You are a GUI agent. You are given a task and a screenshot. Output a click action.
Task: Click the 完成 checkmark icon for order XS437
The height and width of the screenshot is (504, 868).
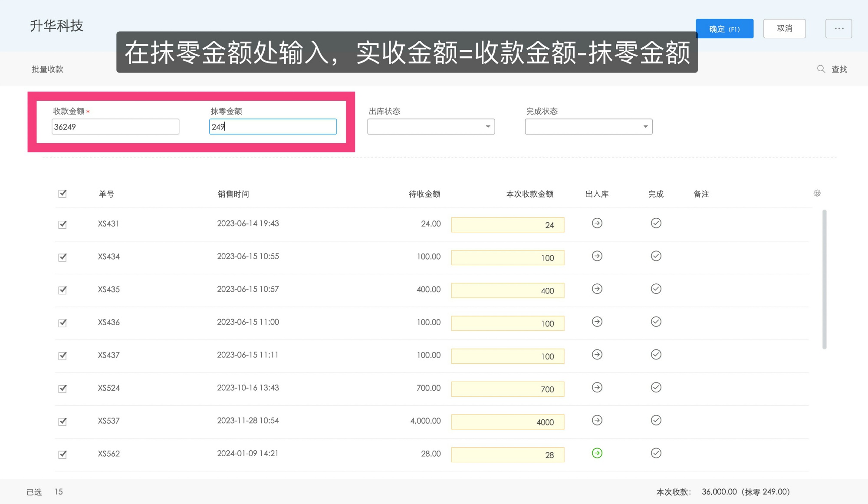pos(656,354)
